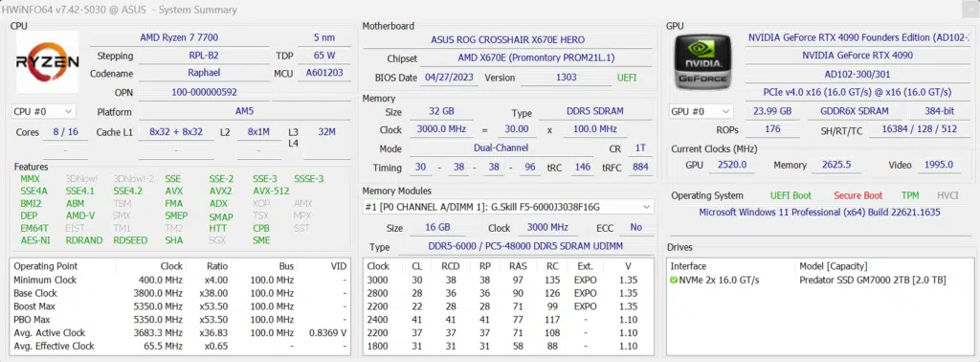Click the TPM status label

pos(910,195)
